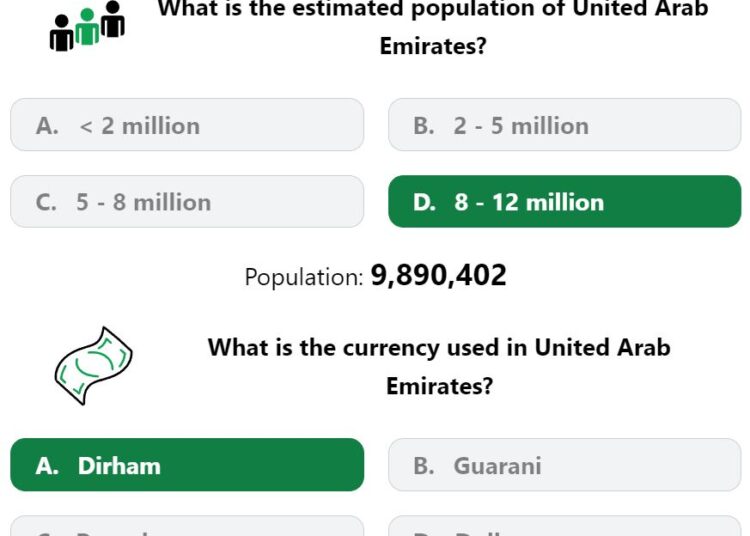This screenshot has width=750, height=536.
Task: Click the banknote currency icon
Action: tap(94, 366)
